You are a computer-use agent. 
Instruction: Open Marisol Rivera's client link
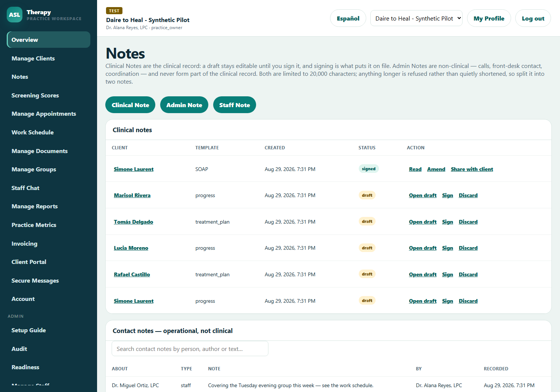coord(132,195)
